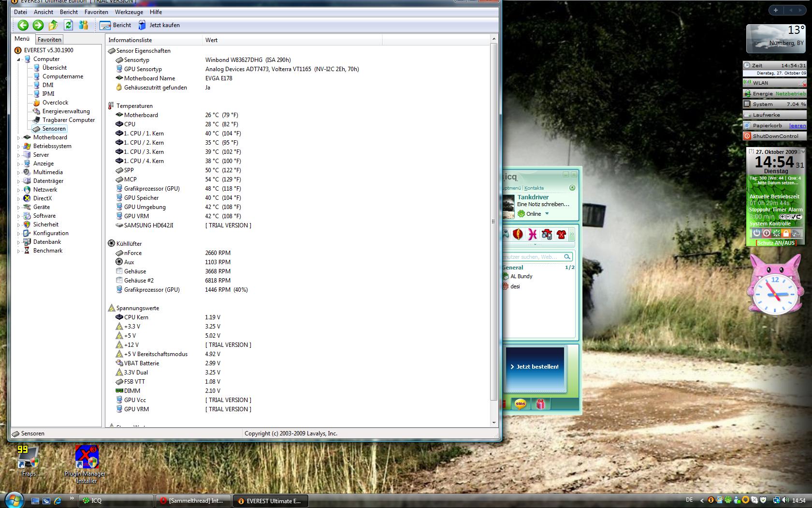Open chat with desi in ICQ

tap(515, 286)
